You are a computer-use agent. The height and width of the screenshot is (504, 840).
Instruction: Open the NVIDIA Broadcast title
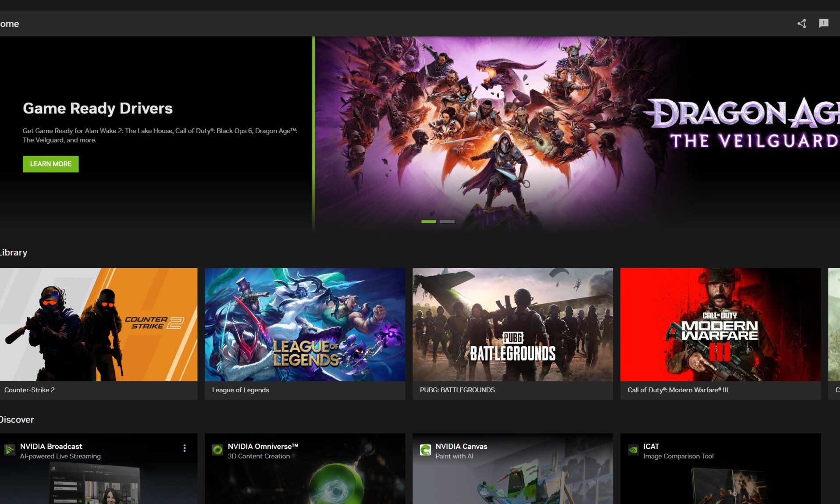pyautogui.click(x=51, y=446)
